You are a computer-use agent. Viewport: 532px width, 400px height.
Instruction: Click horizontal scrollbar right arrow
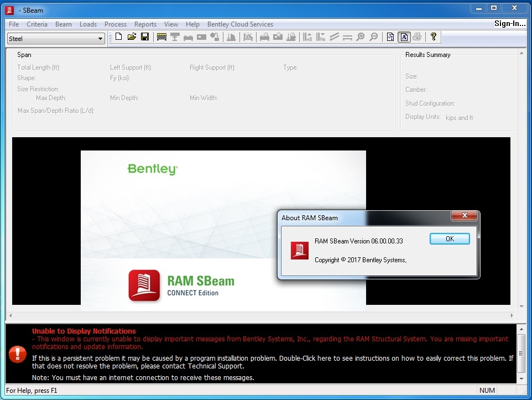[x=512, y=315]
